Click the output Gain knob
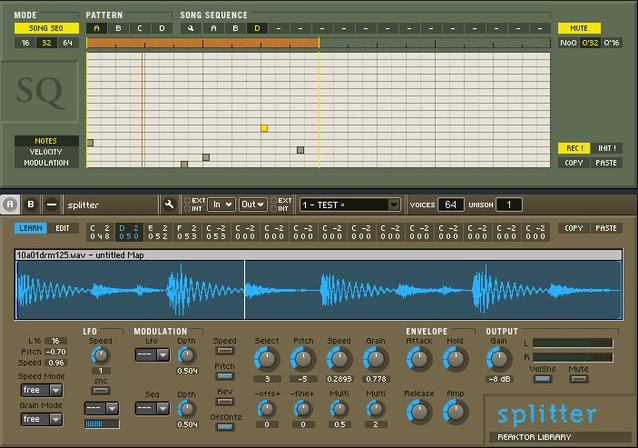638x448 pixels. pyautogui.click(x=498, y=359)
